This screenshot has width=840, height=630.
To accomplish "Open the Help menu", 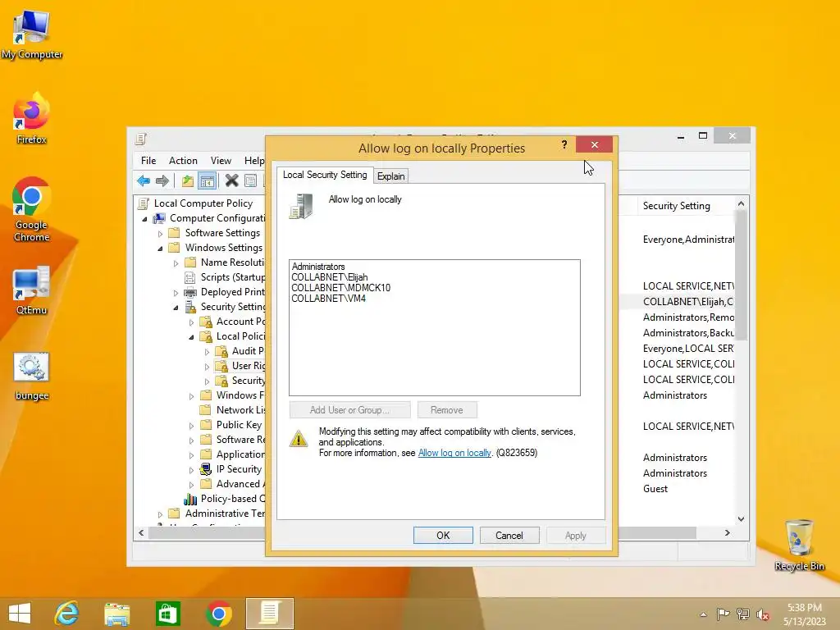I will (x=254, y=160).
